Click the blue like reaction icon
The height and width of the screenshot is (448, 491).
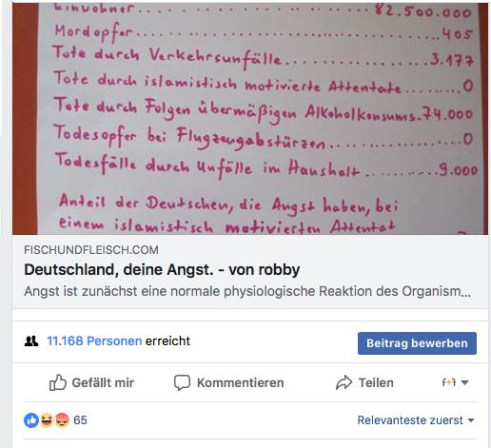pyautogui.click(x=31, y=420)
